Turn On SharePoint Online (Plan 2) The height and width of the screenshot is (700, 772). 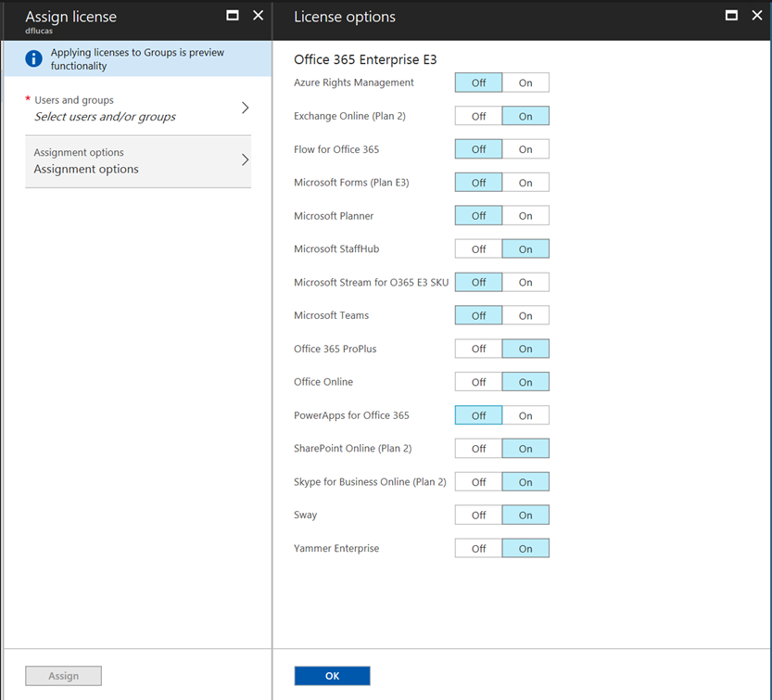pyautogui.click(x=525, y=448)
